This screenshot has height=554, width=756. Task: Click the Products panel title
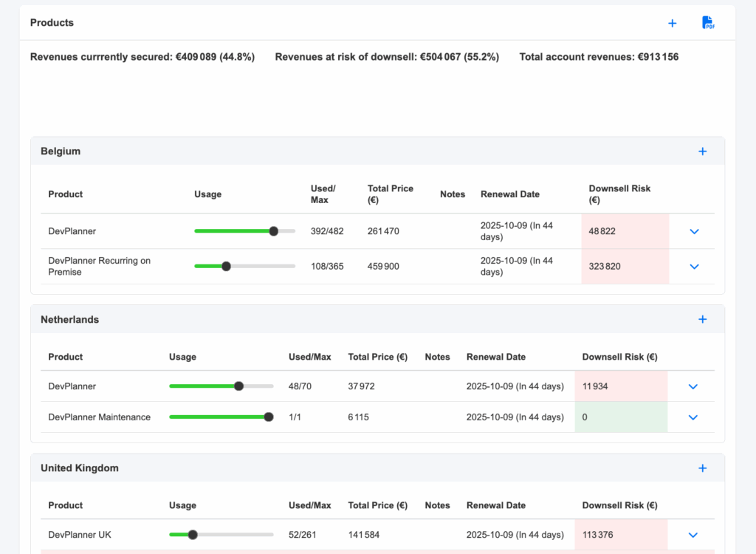[52, 23]
